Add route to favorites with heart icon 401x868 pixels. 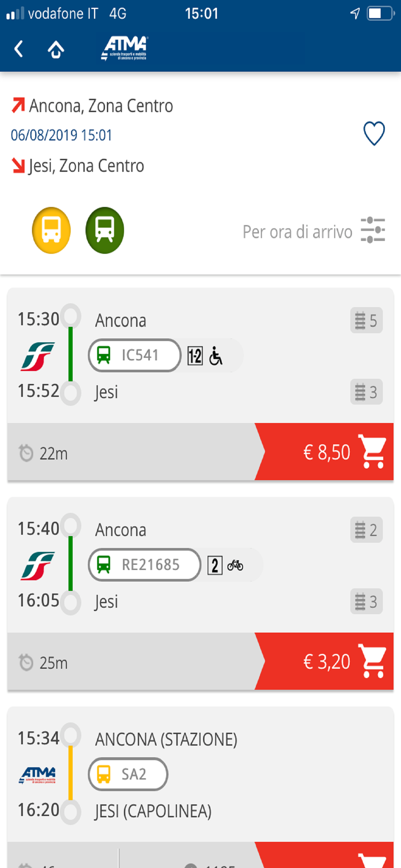pyautogui.click(x=374, y=133)
